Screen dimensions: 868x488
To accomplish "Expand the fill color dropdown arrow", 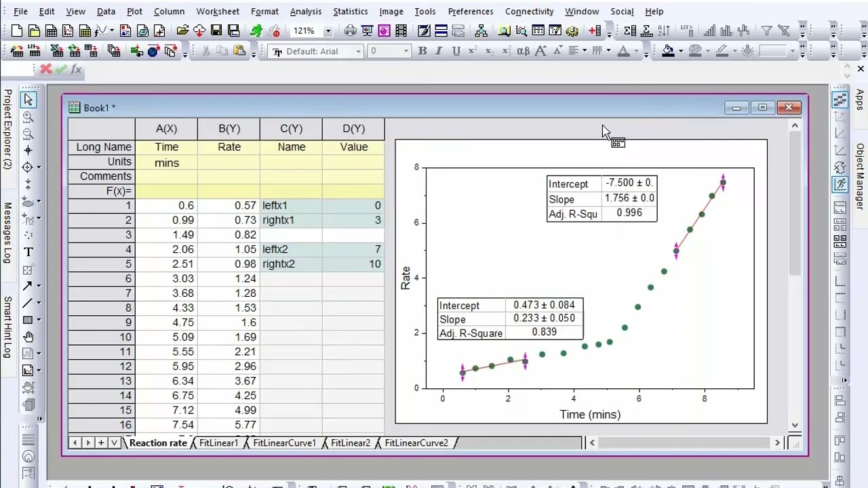I will click(681, 51).
